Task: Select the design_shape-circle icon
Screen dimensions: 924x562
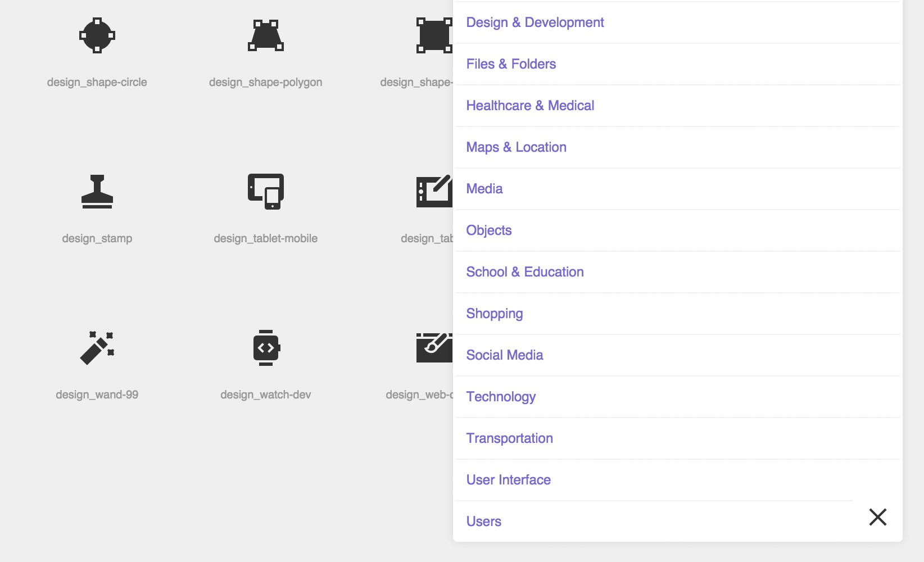Action: click(98, 37)
